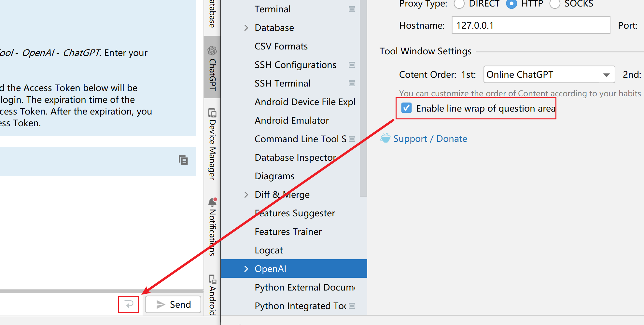
Task: Select Python External Documentation item
Action: pyautogui.click(x=305, y=287)
